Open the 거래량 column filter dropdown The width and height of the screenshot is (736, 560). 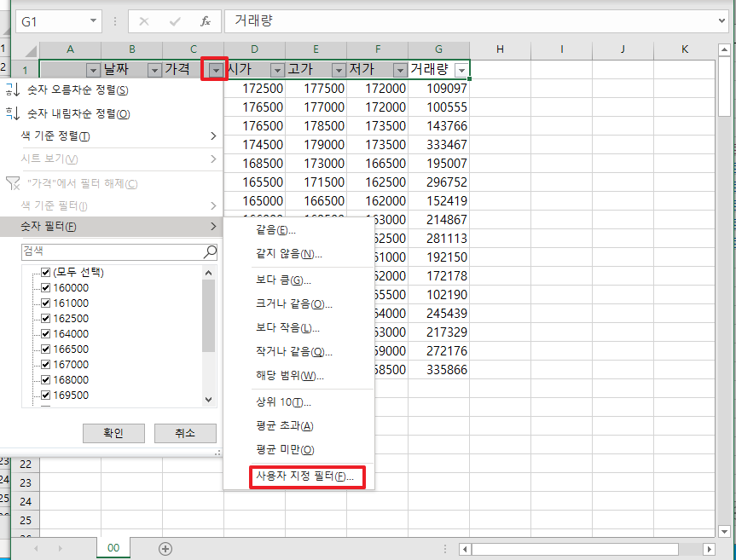(x=462, y=71)
